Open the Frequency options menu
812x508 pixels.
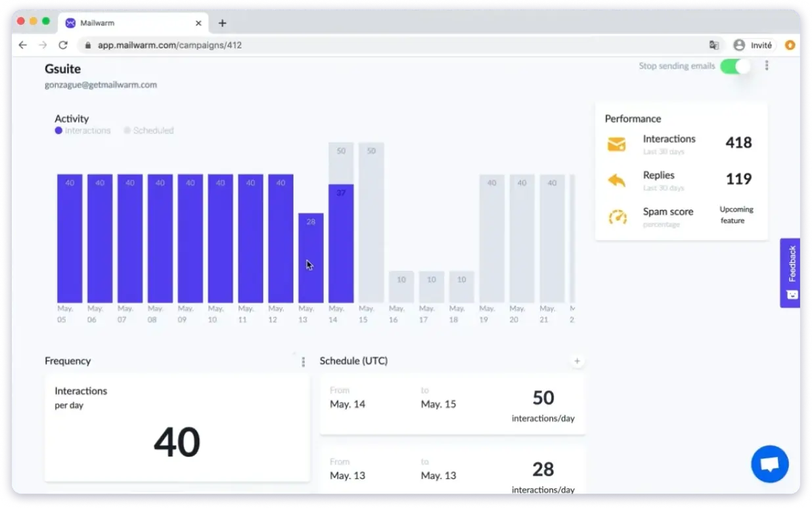[x=303, y=362]
